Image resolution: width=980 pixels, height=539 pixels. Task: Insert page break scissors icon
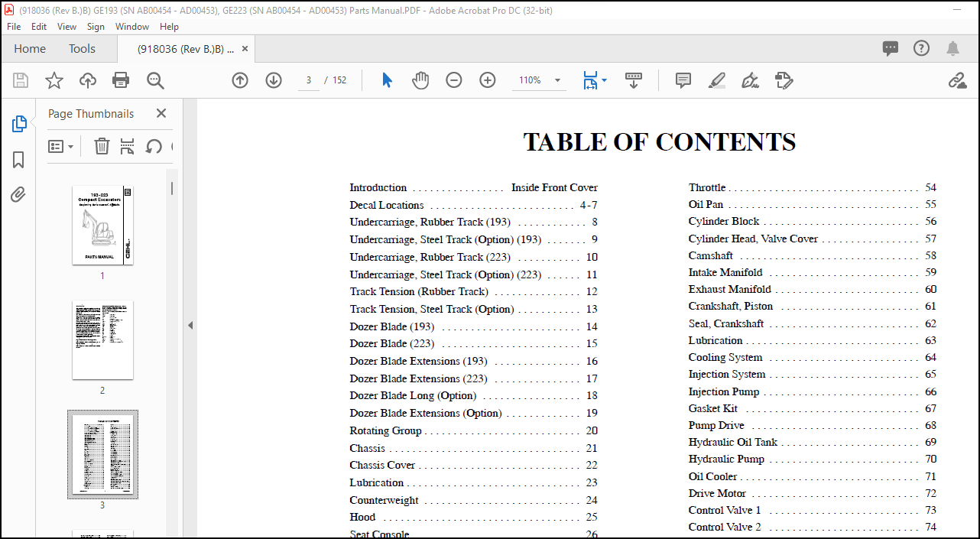tap(128, 146)
